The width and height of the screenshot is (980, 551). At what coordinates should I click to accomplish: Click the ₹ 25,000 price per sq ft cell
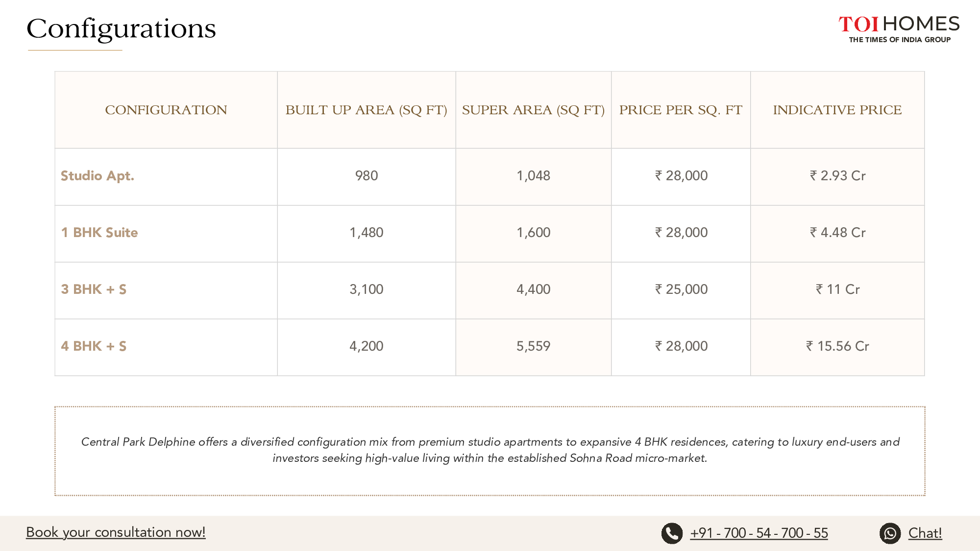coord(681,289)
